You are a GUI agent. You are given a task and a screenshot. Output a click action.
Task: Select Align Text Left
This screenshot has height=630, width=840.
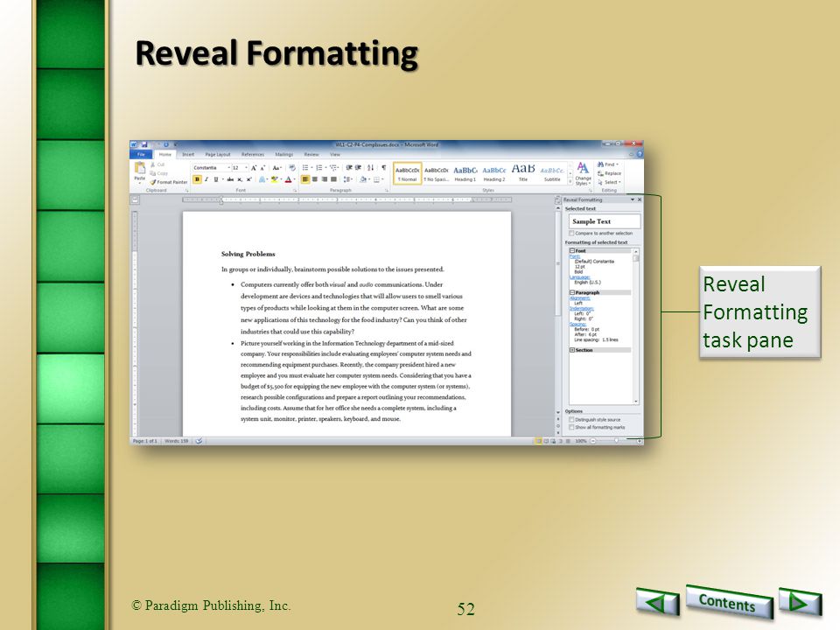pyautogui.click(x=305, y=179)
